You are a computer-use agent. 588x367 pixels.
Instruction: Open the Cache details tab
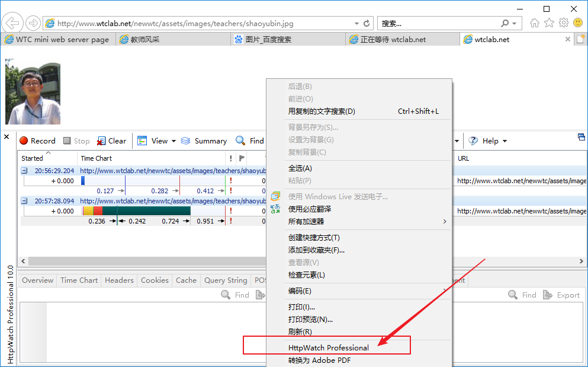tap(186, 280)
